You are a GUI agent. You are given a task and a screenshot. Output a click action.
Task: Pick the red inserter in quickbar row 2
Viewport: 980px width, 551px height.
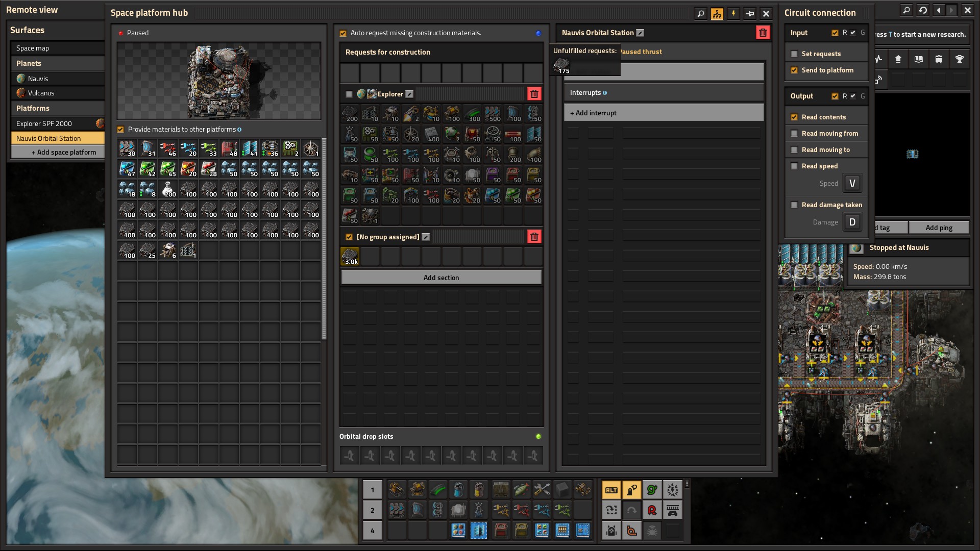(x=521, y=510)
